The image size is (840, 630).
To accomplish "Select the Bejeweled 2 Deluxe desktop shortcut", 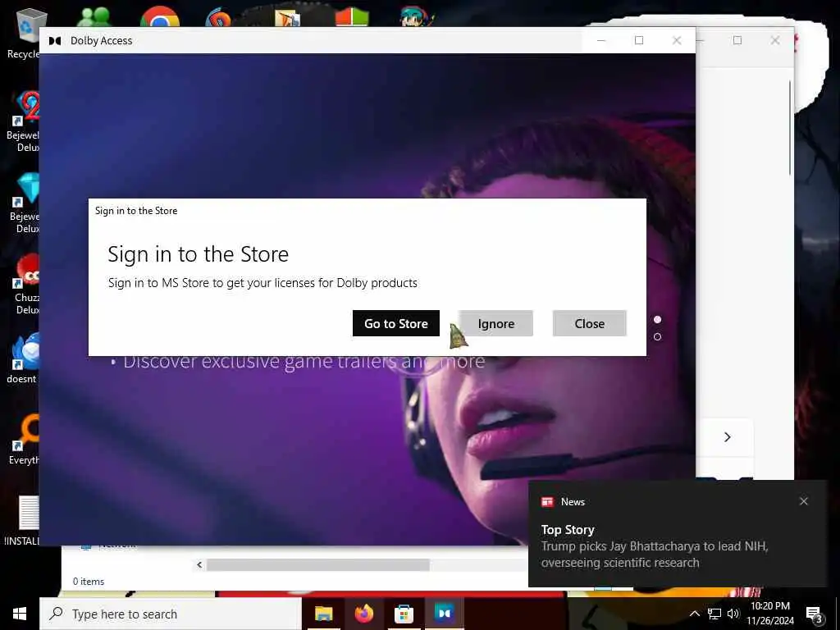I will [24, 121].
